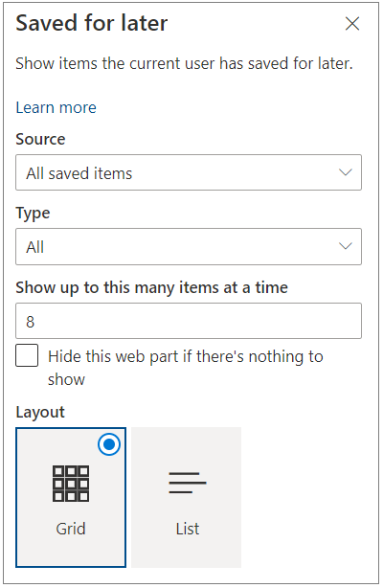
Task: Click the items-at-a-time number field
Action: [x=189, y=321]
